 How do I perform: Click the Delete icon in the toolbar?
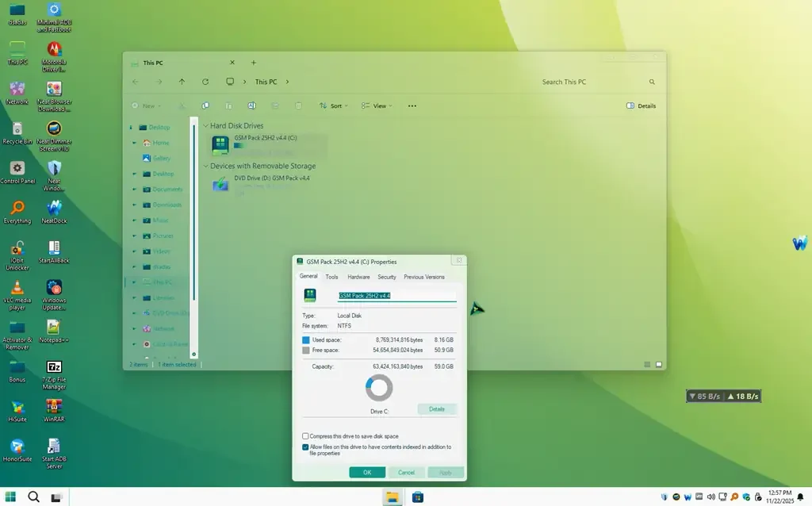pos(298,105)
